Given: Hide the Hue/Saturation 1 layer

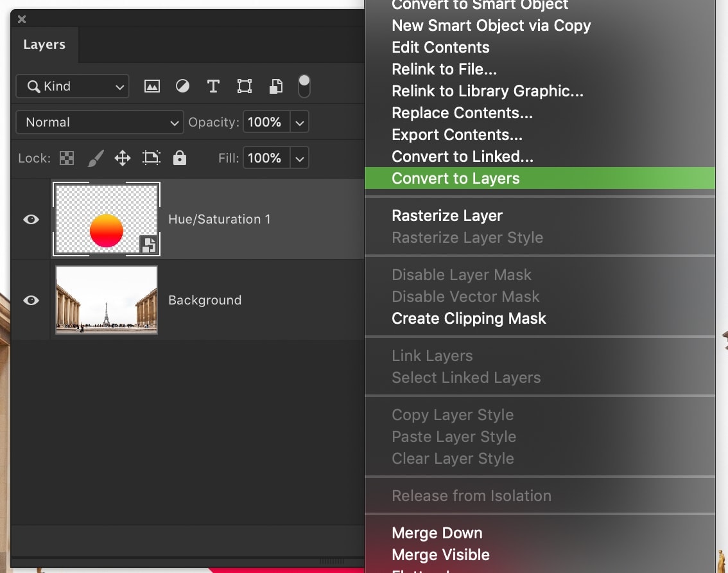Looking at the screenshot, I should pos(30,219).
